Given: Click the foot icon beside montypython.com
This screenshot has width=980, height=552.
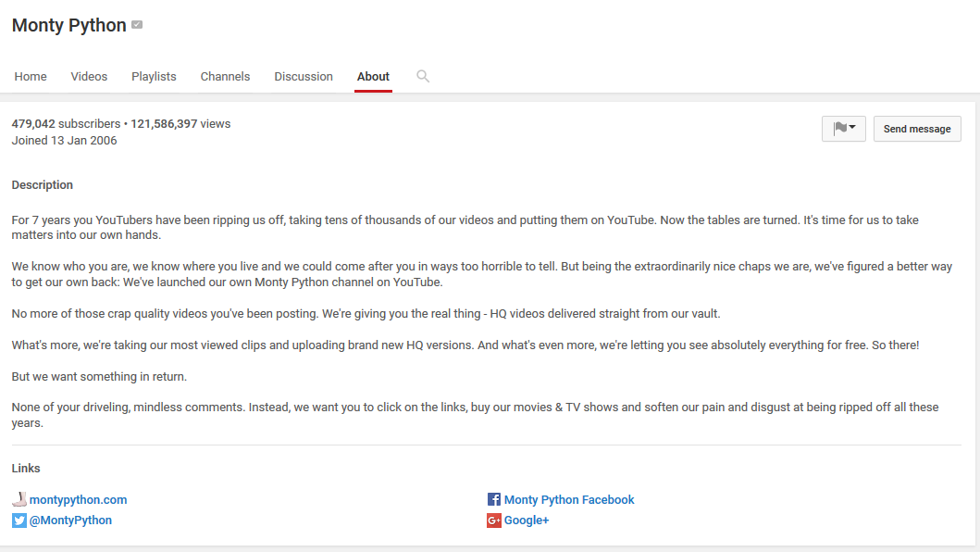Looking at the screenshot, I should coord(19,499).
